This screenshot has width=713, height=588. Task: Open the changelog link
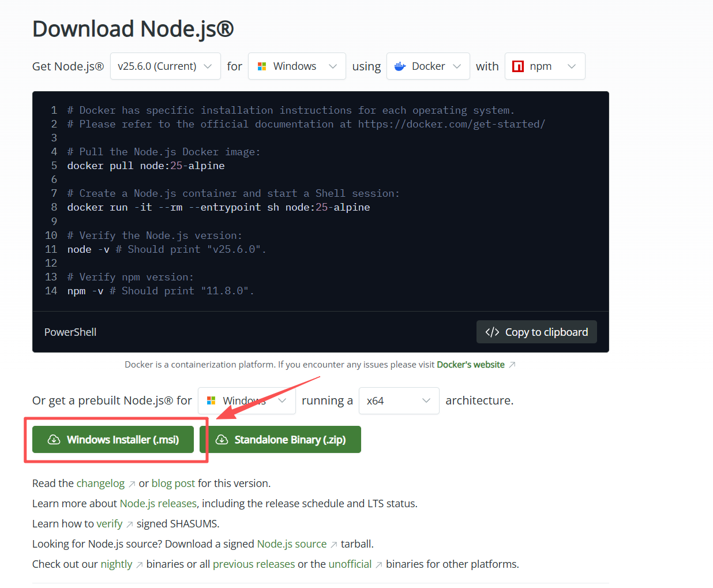(100, 484)
